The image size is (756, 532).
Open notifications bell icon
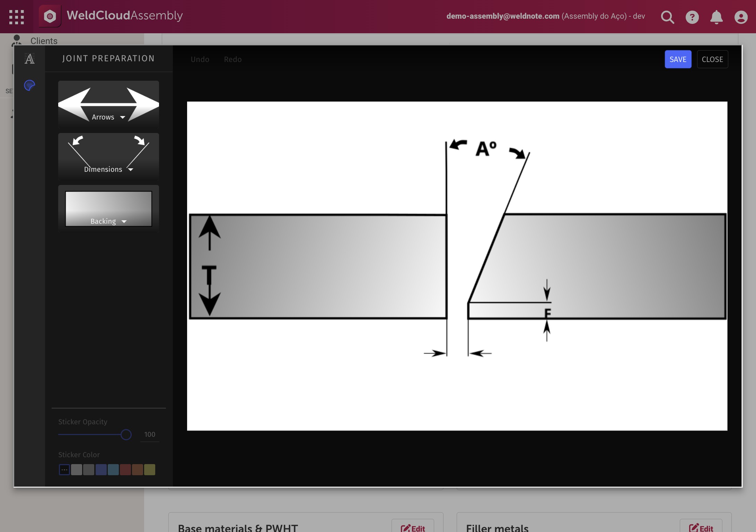(716, 17)
